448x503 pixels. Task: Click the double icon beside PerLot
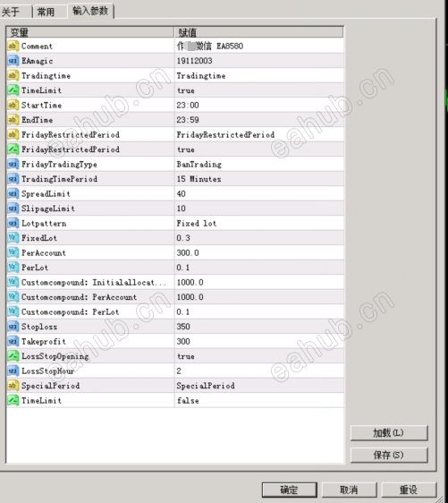pos(13,268)
